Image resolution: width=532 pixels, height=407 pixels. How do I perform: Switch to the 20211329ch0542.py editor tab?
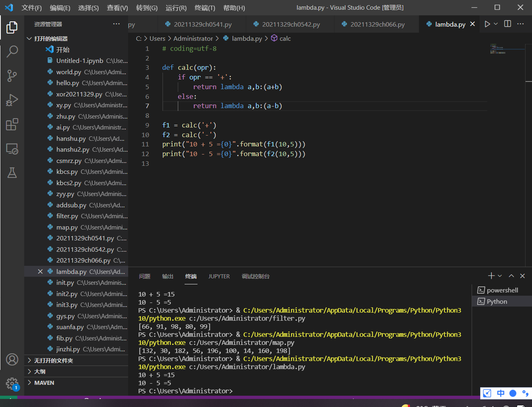point(291,25)
